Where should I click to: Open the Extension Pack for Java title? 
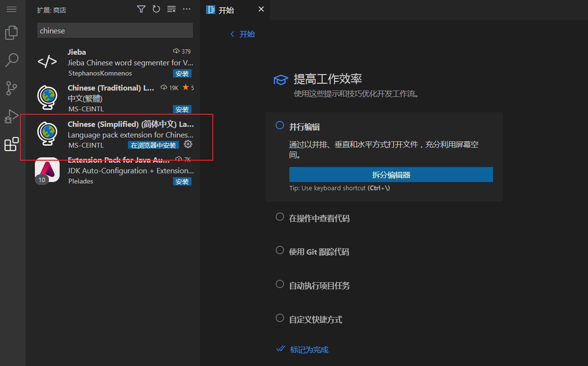coord(118,160)
